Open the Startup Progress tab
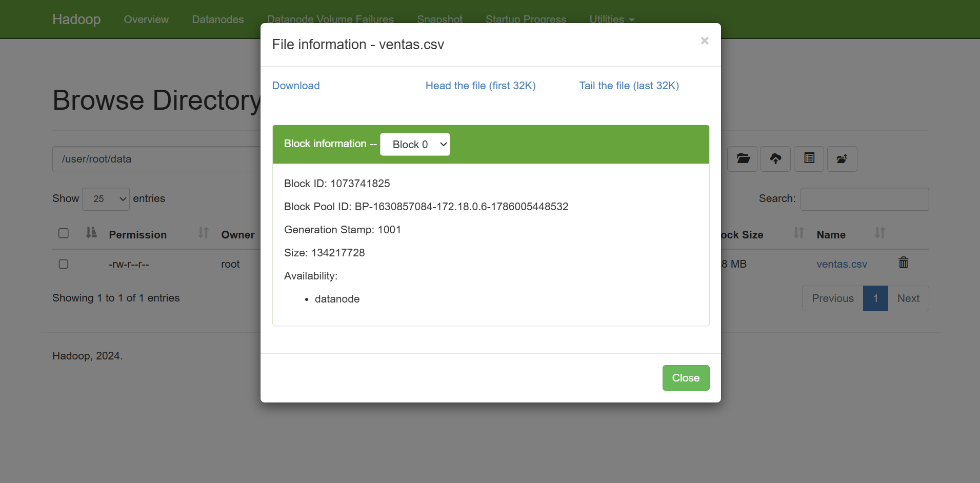The image size is (980, 483). [526, 19]
